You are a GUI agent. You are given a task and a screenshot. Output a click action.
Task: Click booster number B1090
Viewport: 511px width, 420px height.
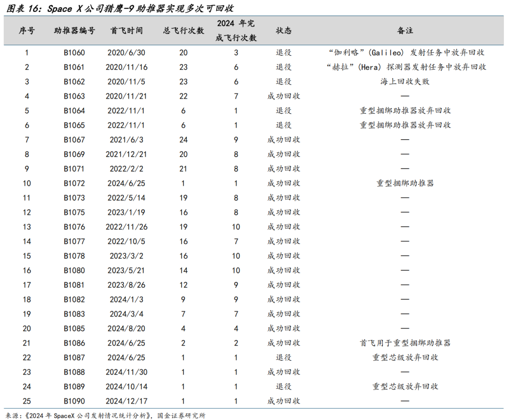(x=74, y=401)
